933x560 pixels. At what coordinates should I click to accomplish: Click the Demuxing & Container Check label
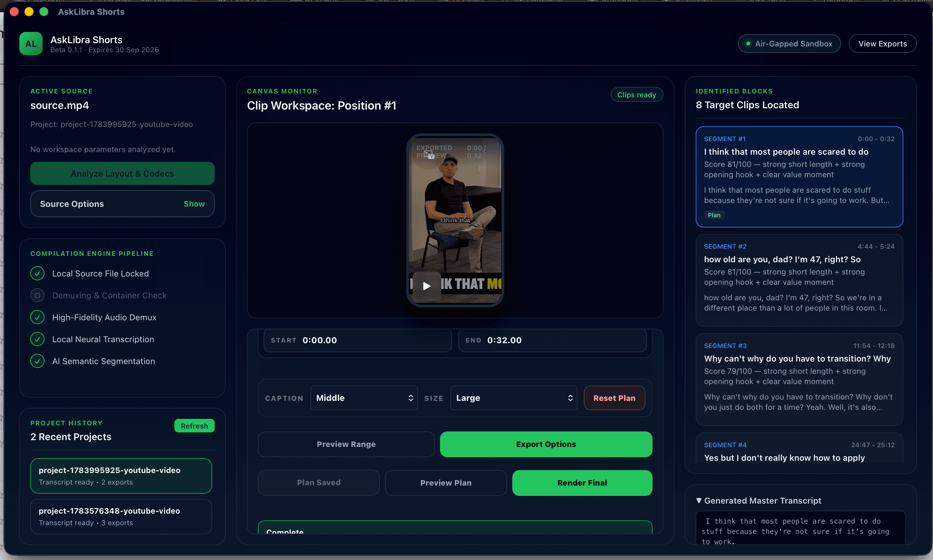[110, 295]
